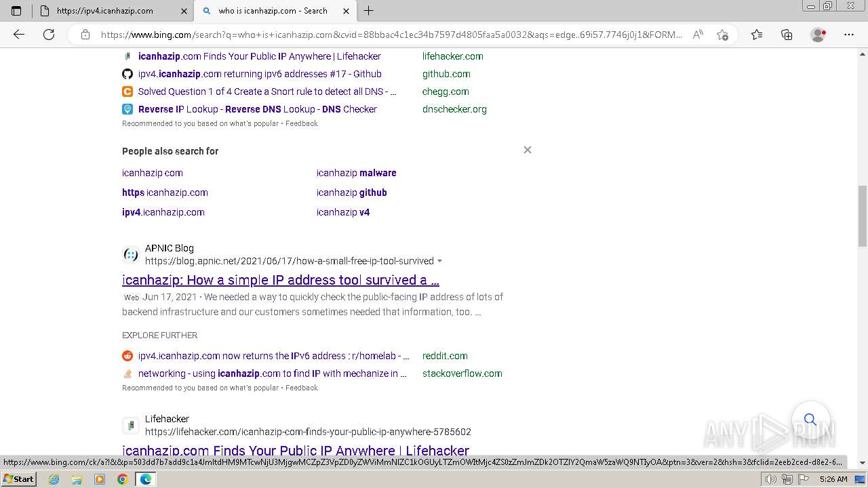Search for 'icanhazip github' suggestion
Image resolution: width=868 pixels, height=488 pixels.
[351, 192]
